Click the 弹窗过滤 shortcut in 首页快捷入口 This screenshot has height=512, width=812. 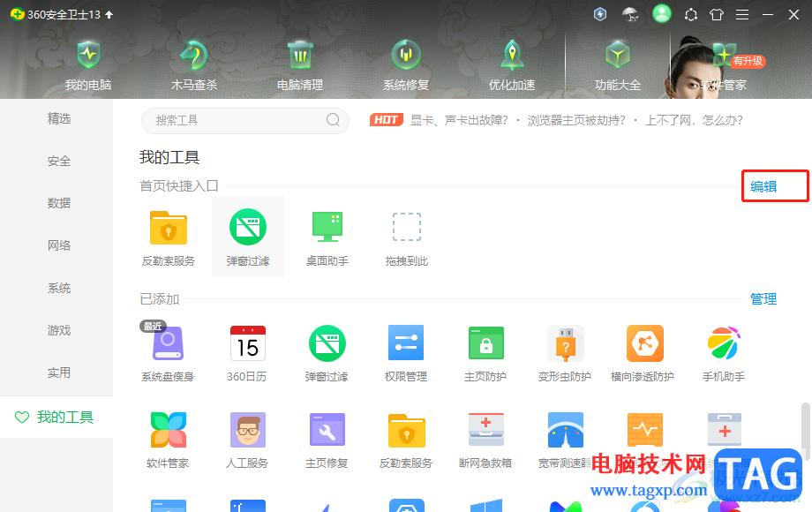(247, 237)
